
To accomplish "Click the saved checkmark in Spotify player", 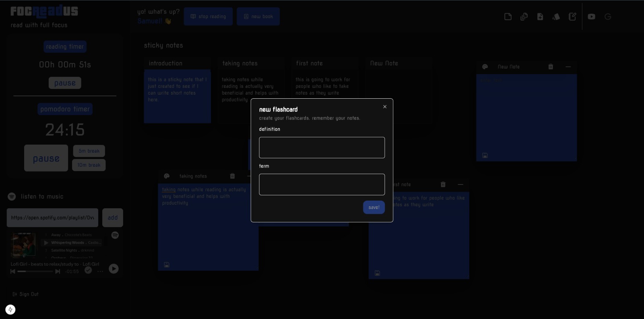I will 88,271.
